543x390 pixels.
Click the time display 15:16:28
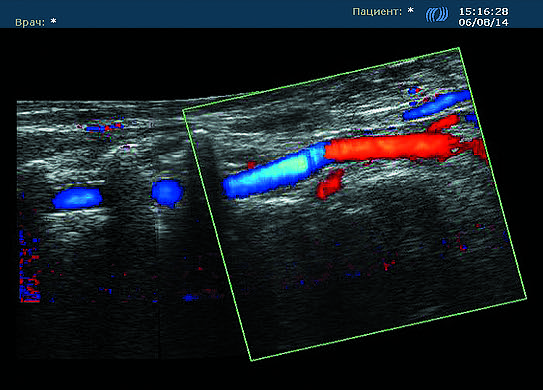[483, 11]
